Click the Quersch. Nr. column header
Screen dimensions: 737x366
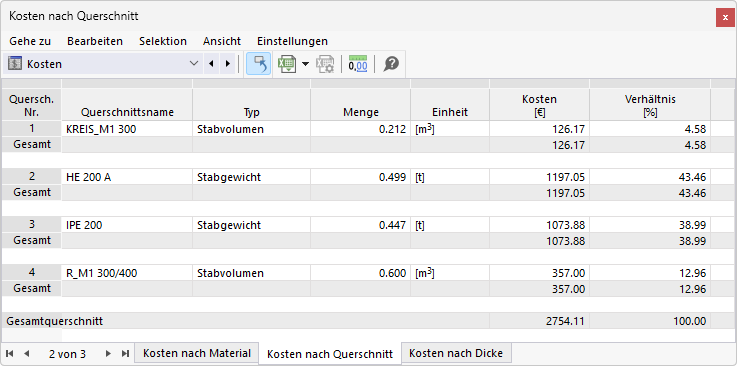coord(31,104)
